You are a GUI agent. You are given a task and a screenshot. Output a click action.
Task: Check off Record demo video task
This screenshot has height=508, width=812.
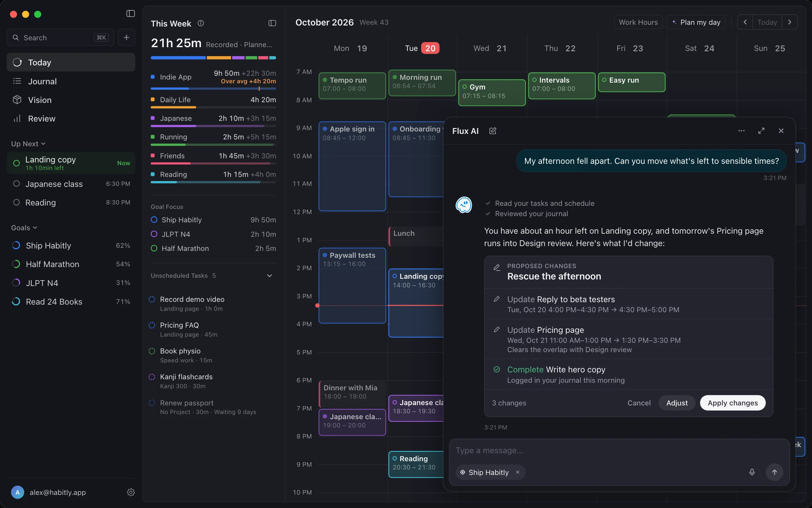coord(152,299)
